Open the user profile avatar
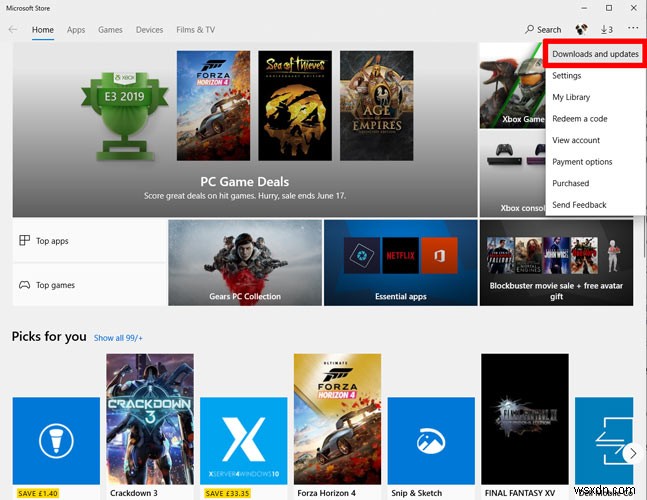The height and width of the screenshot is (500, 647). point(581,29)
